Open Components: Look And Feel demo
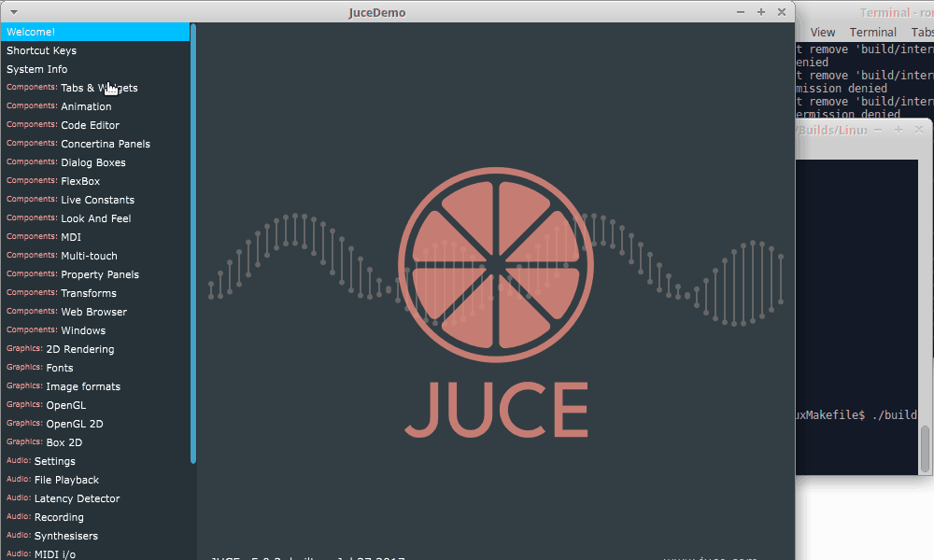934x560 pixels. 95,218
